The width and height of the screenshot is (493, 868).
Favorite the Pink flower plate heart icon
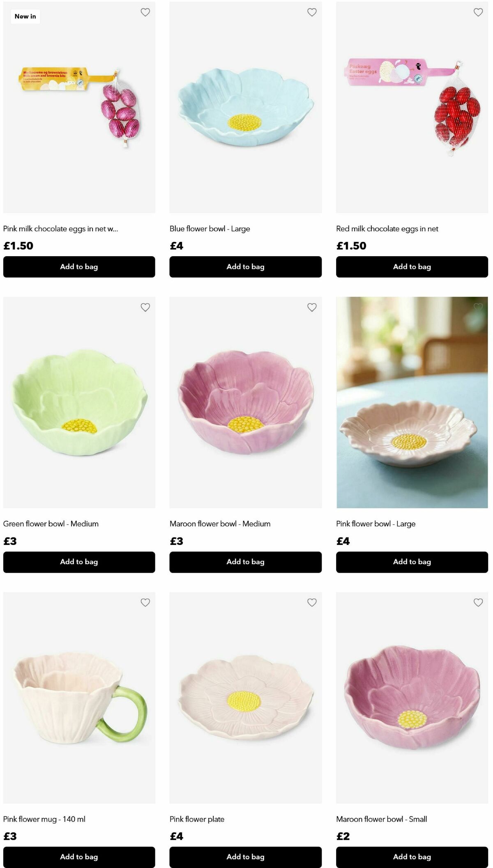pyautogui.click(x=312, y=602)
